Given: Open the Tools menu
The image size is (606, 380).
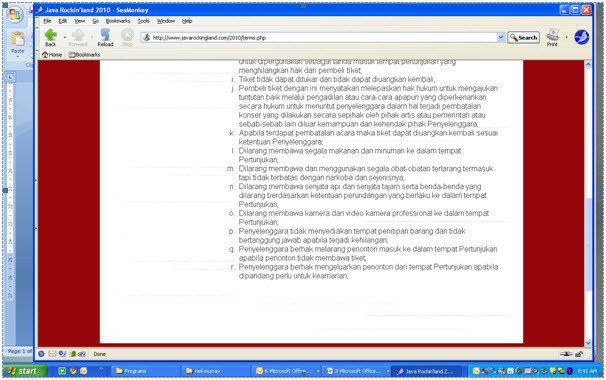Looking at the screenshot, I should pos(143,21).
